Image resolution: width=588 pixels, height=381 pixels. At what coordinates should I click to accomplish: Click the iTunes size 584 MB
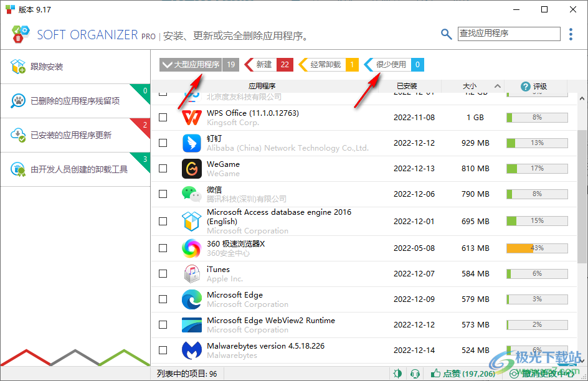(475, 273)
